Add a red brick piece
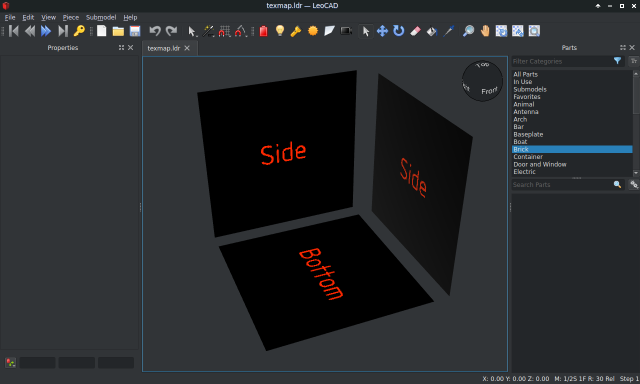 coord(263,31)
